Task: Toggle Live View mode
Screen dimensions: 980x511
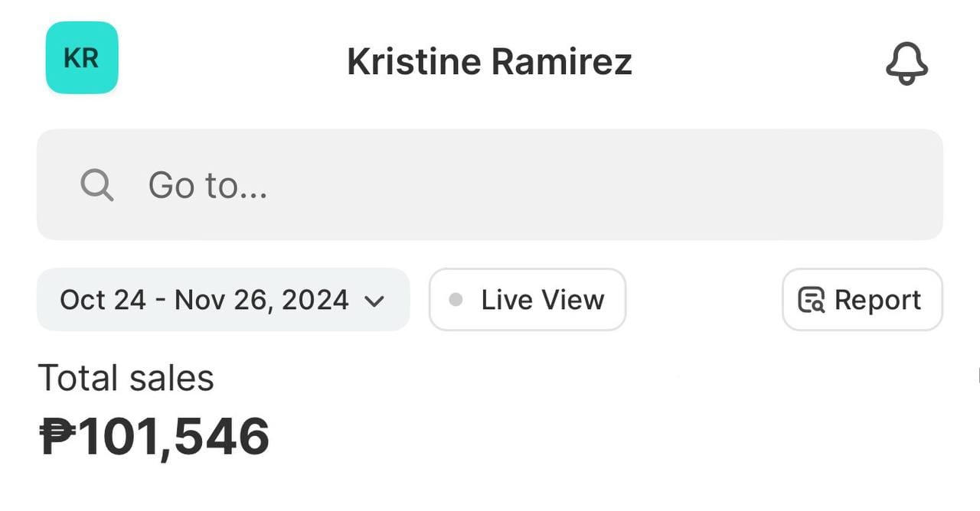Action: coord(527,300)
